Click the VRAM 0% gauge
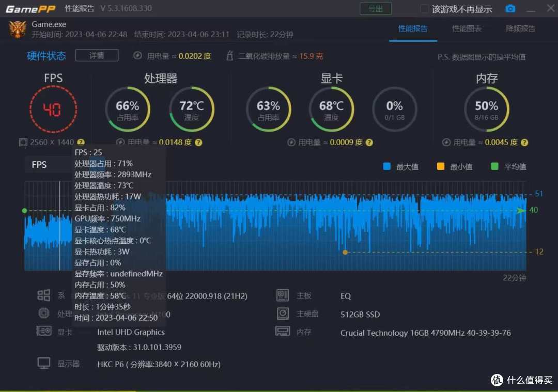 (x=394, y=109)
